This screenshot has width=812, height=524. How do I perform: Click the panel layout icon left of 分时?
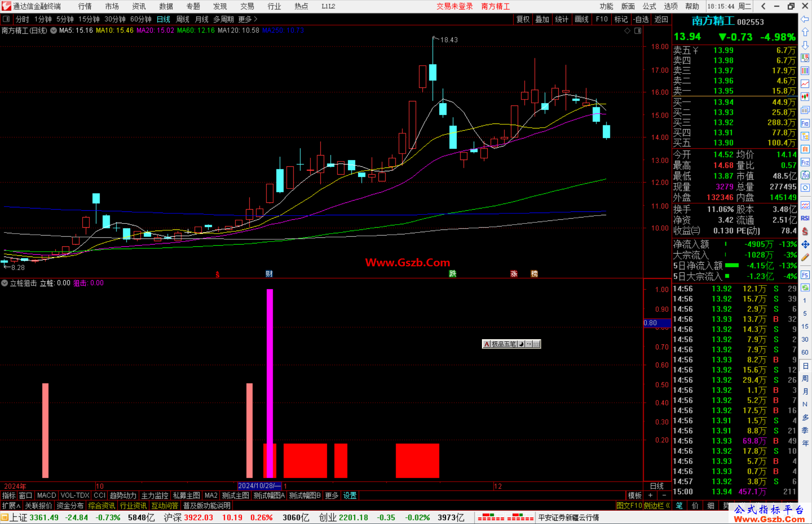tap(6, 19)
